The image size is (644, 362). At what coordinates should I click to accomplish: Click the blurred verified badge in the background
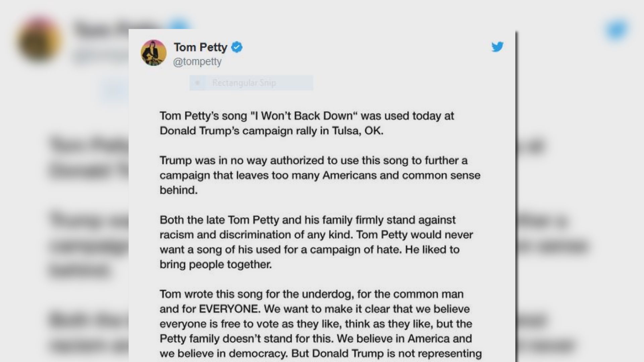pos(179,24)
